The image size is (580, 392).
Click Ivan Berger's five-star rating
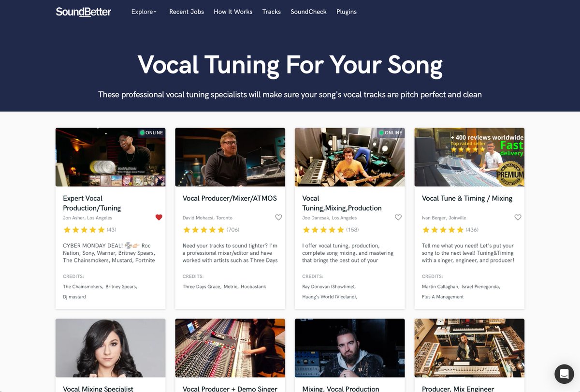point(443,230)
